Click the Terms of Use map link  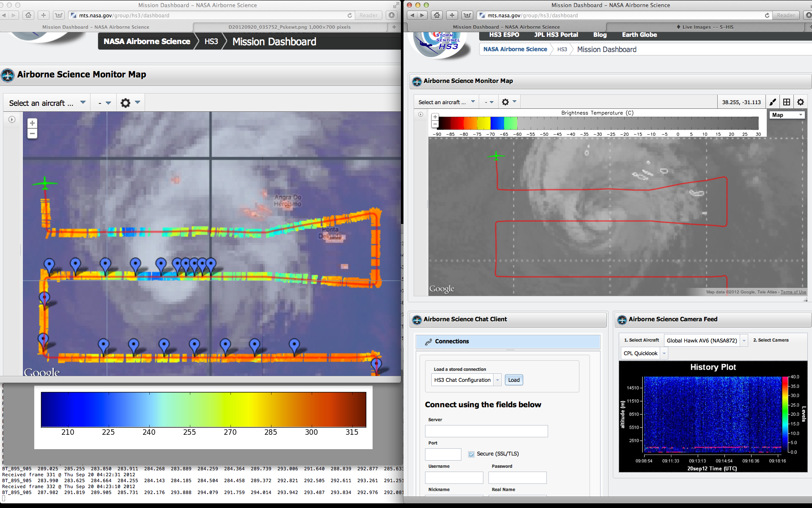tap(793, 292)
